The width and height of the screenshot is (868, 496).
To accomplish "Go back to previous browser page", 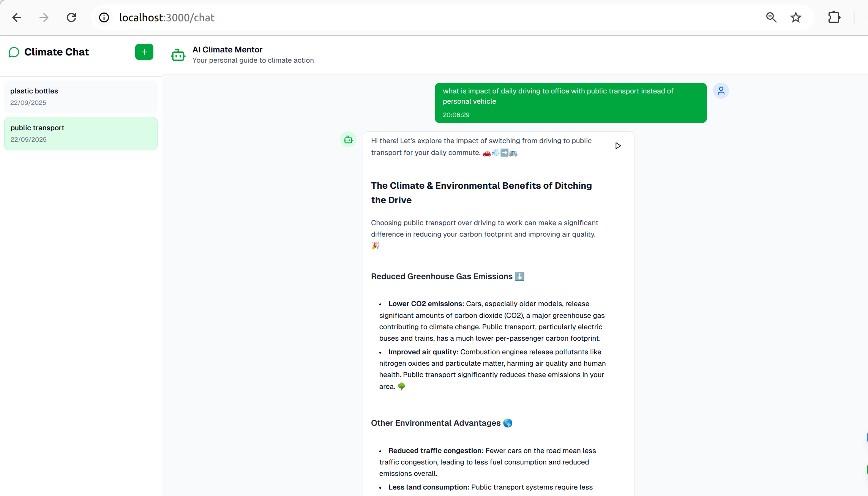I will (17, 17).
